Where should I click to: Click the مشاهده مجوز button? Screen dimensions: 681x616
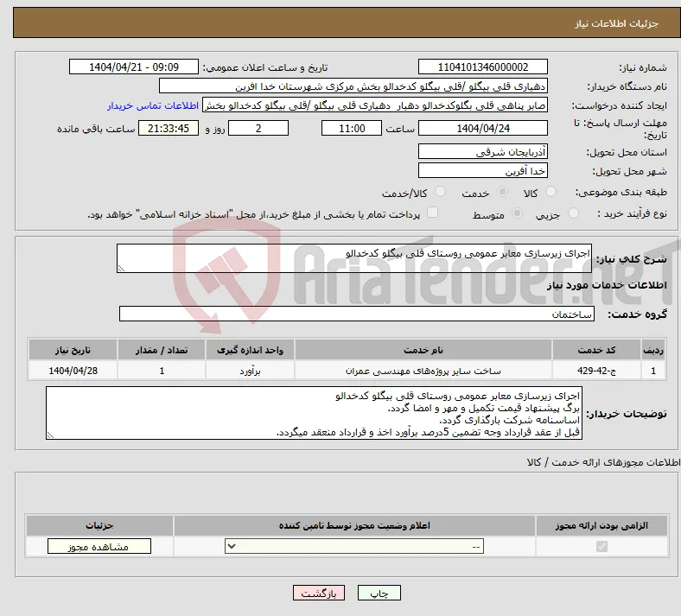pyautogui.click(x=99, y=547)
